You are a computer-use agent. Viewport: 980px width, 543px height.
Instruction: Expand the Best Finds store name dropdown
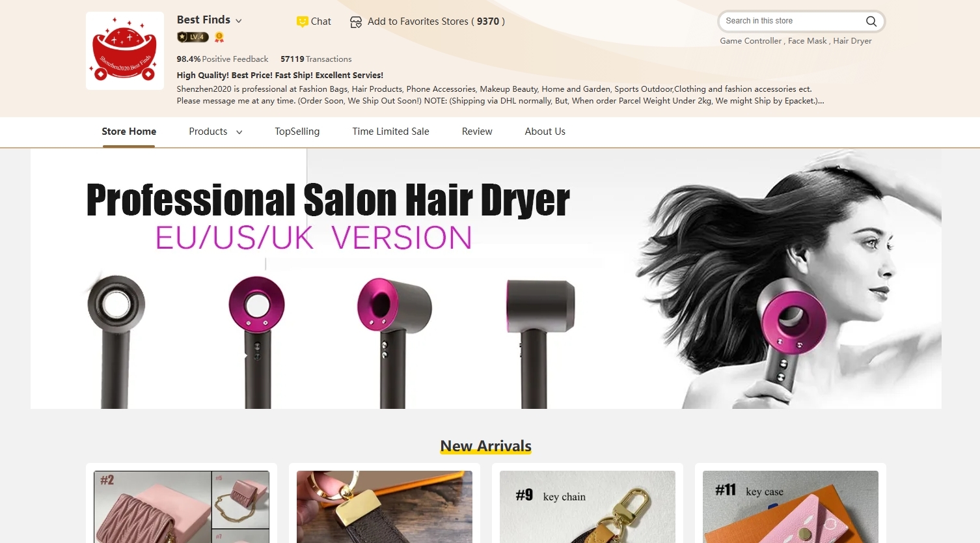click(239, 21)
